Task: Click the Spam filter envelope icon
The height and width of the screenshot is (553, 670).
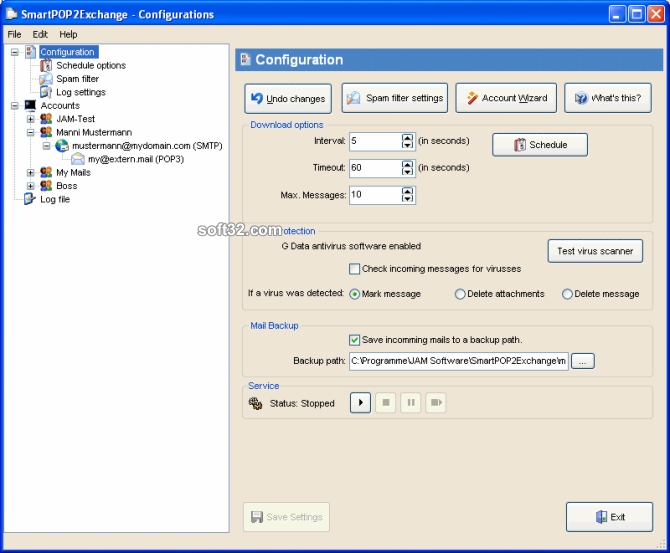Action: [46, 79]
